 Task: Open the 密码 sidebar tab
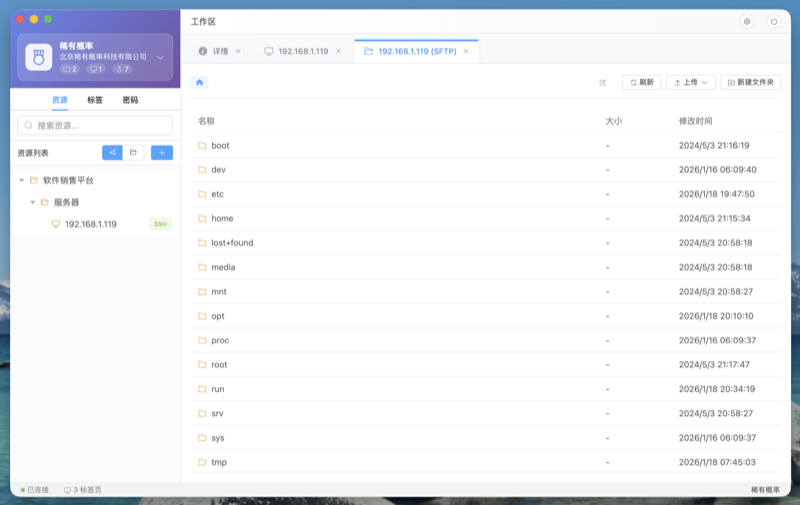[x=130, y=100]
